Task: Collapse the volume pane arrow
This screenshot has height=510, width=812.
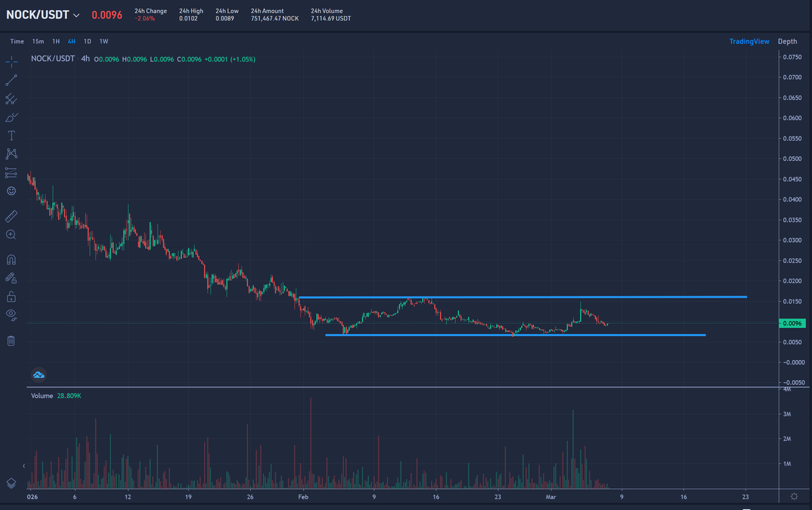Action: tap(24, 466)
